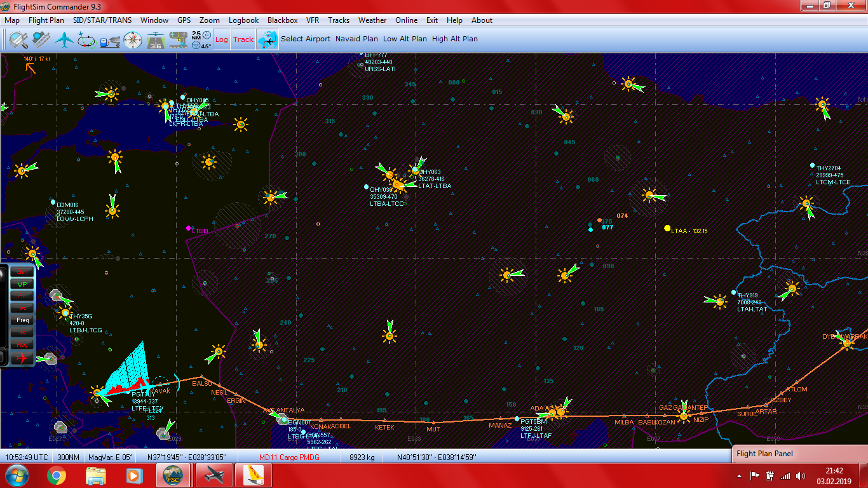
Task: Open the Blackbox menu
Action: 283,20
